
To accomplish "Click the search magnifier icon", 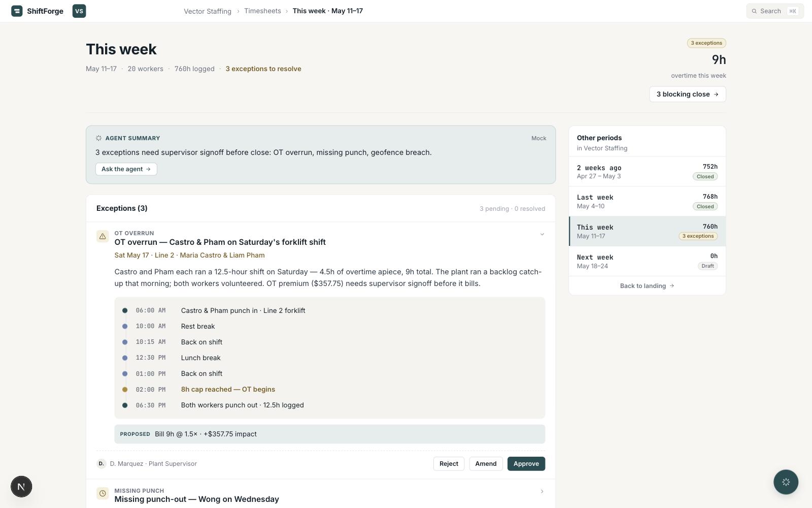I will point(754,11).
